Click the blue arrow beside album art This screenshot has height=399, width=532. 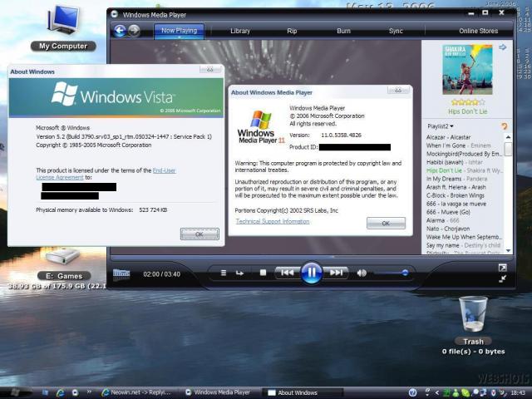tap(503, 47)
